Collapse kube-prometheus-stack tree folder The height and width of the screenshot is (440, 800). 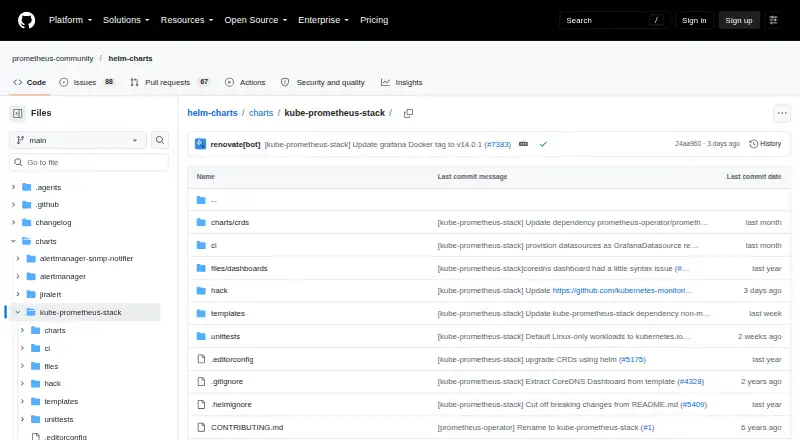pyautogui.click(x=18, y=312)
